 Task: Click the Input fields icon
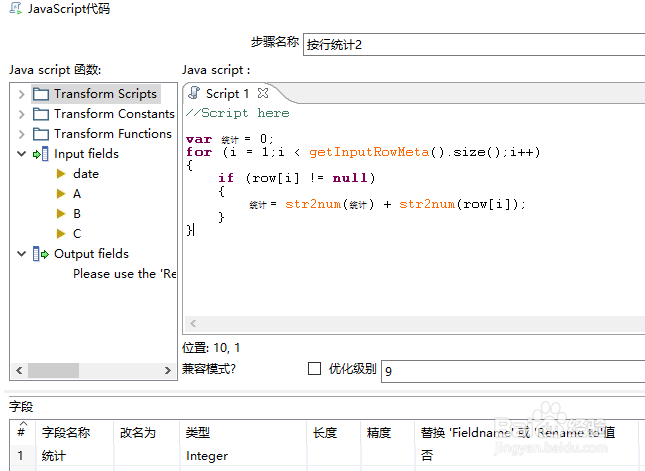[41, 154]
